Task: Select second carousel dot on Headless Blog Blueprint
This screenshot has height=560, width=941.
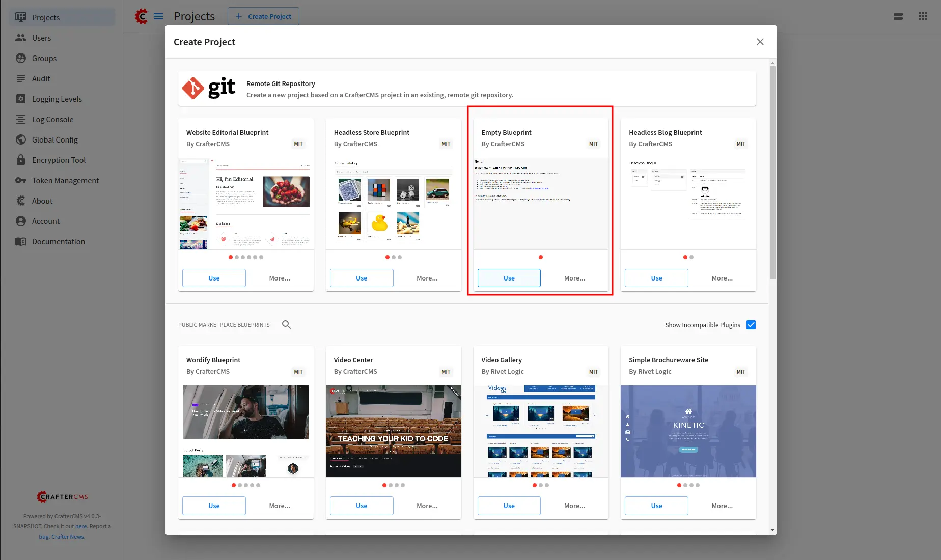Action: click(x=691, y=257)
